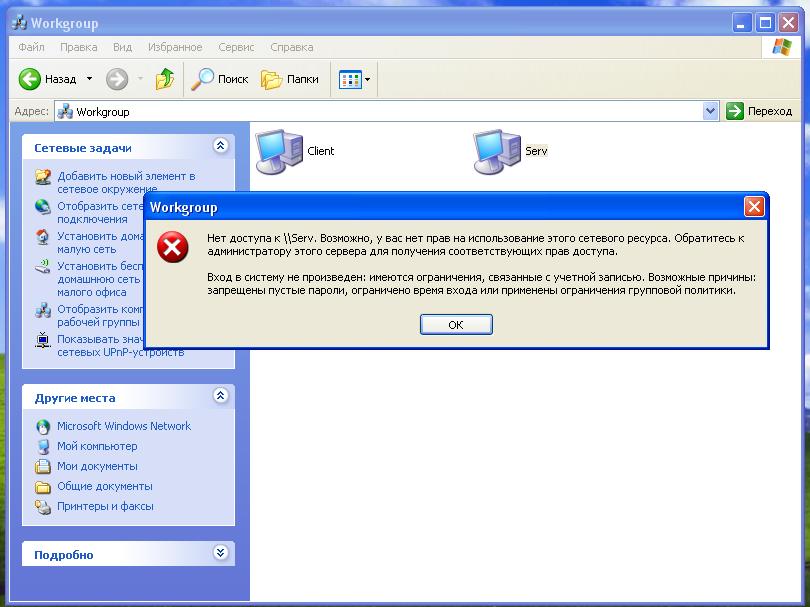
Task: Click Добавить новый элемент в сетевое окружение
Action: 126,182
